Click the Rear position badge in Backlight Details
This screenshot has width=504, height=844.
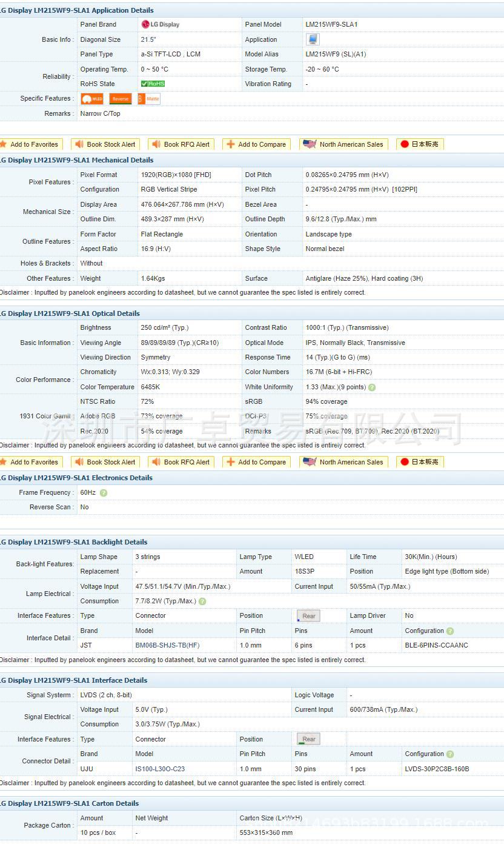pos(308,616)
